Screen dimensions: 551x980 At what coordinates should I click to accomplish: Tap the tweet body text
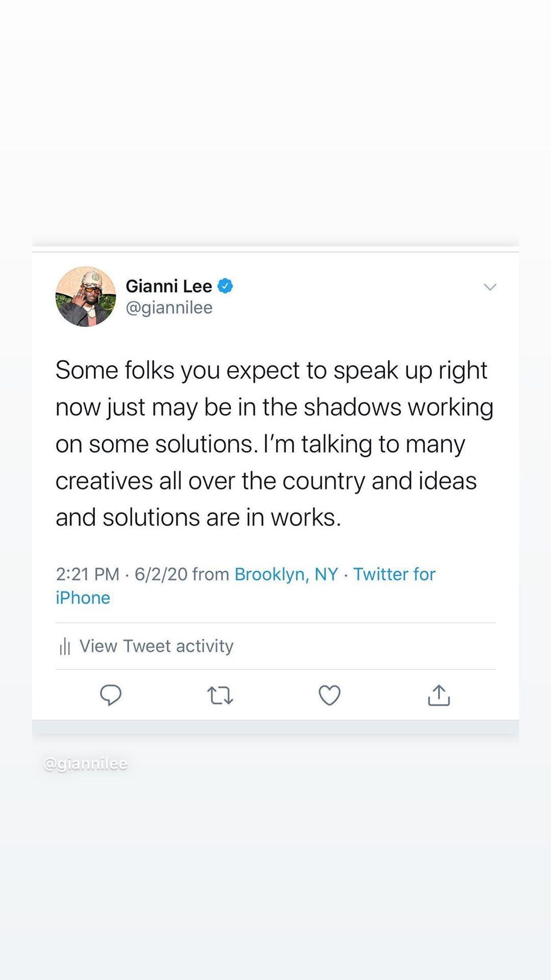[x=274, y=444]
